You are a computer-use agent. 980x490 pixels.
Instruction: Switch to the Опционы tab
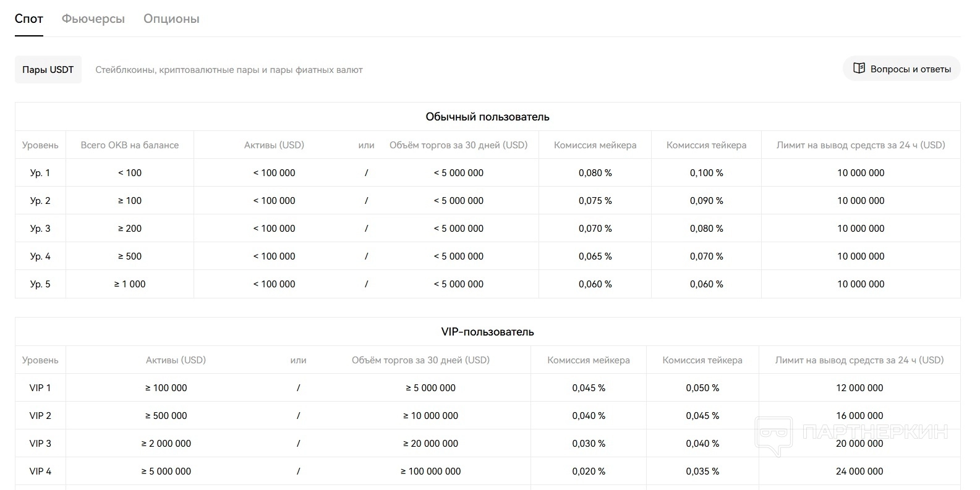point(171,19)
